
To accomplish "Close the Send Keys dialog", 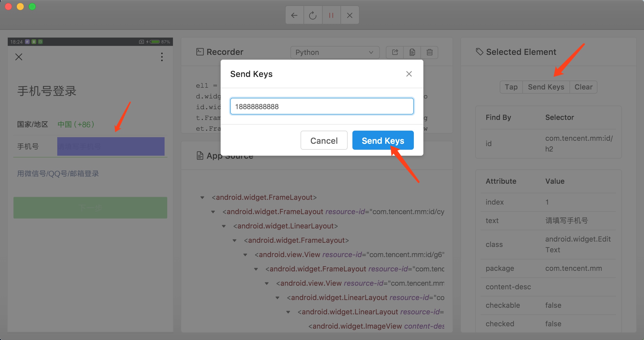I will coord(409,74).
